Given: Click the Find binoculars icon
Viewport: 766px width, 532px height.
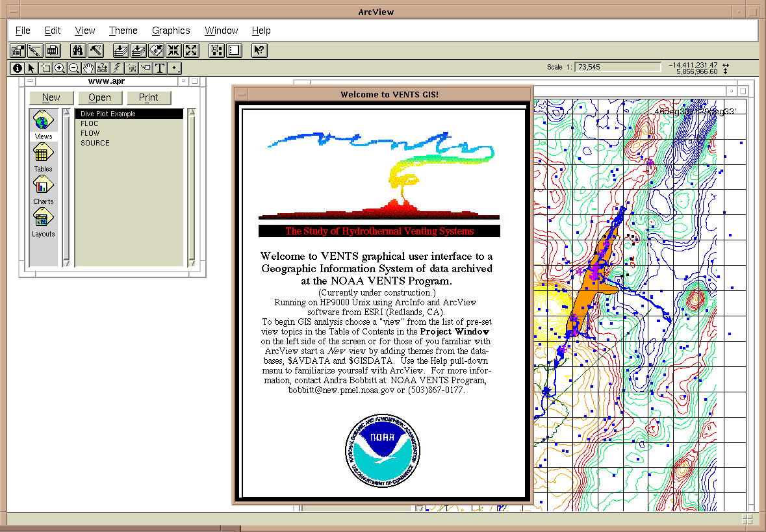Looking at the screenshot, I should coord(78,50).
